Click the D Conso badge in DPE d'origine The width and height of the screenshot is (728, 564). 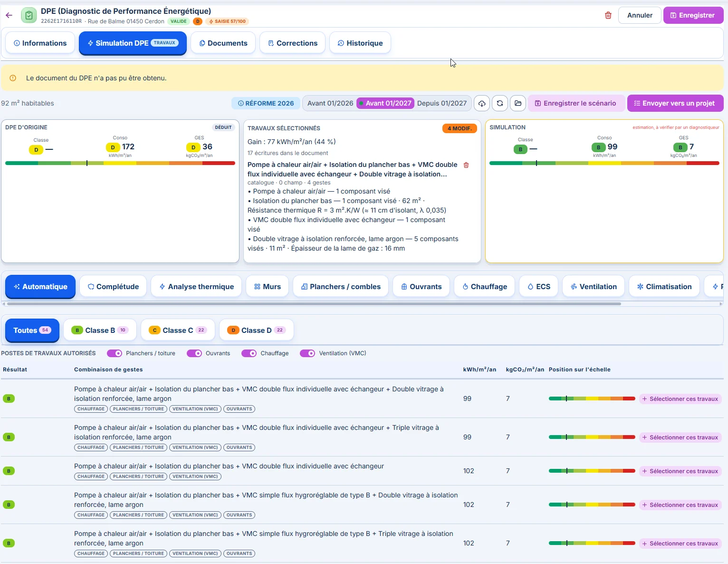(x=113, y=147)
